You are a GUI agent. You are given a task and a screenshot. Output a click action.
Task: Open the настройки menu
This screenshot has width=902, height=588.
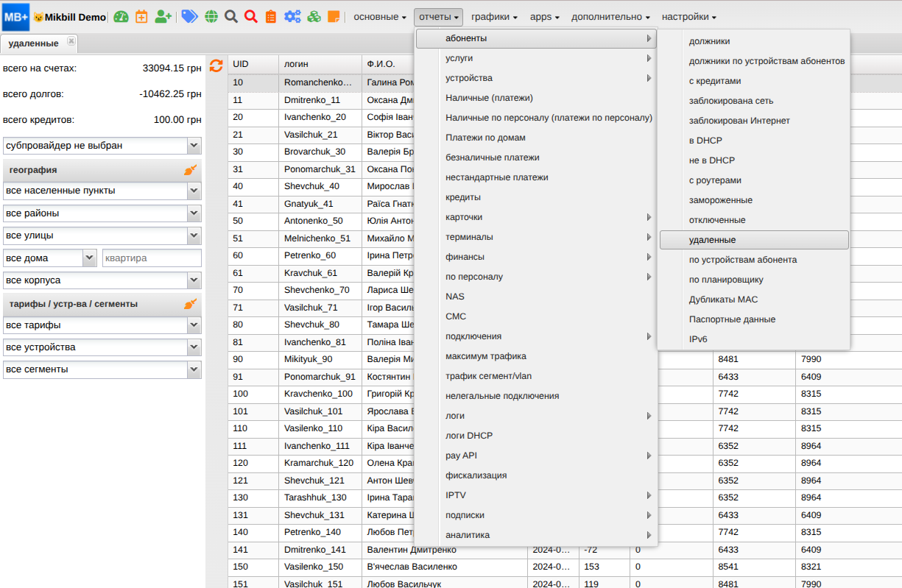pyautogui.click(x=689, y=16)
